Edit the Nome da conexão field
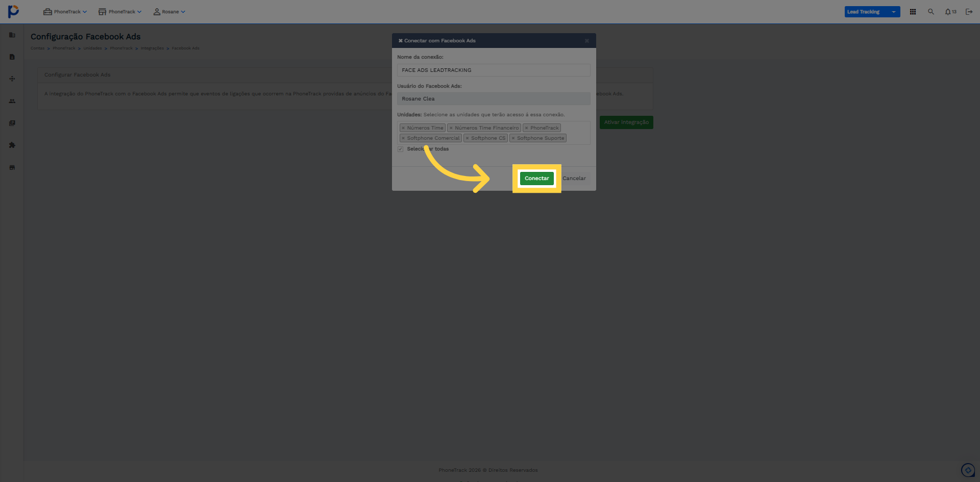980x482 pixels. coord(494,70)
